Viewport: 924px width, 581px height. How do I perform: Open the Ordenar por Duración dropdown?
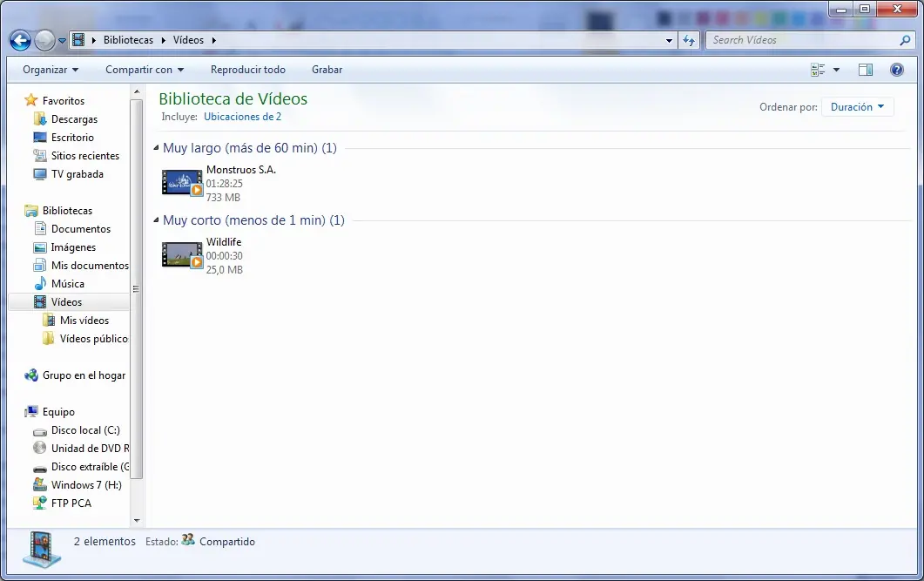(858, 106)
